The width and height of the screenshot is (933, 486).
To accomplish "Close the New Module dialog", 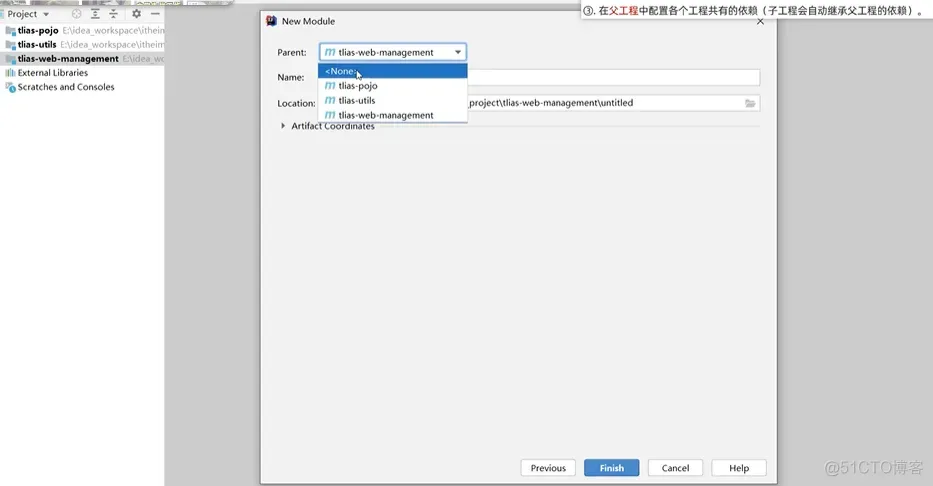I will [x=760, y=21].
